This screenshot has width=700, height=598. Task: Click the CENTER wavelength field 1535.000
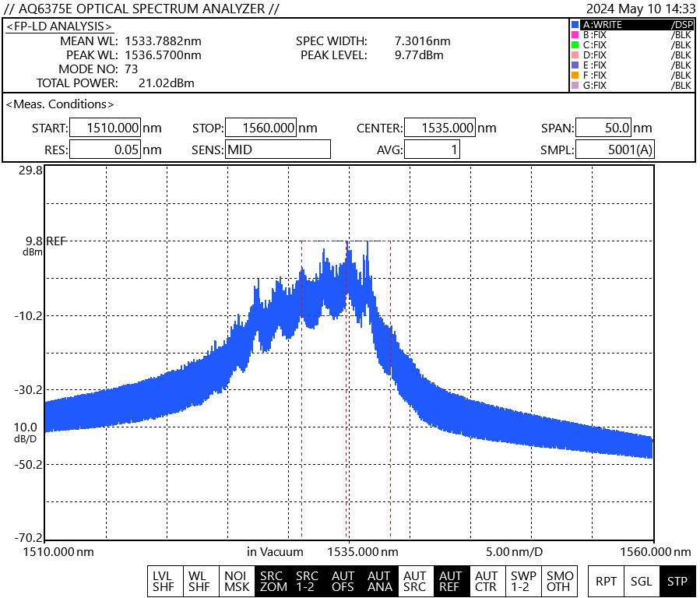pyautogui.click(x=440, y=128)
